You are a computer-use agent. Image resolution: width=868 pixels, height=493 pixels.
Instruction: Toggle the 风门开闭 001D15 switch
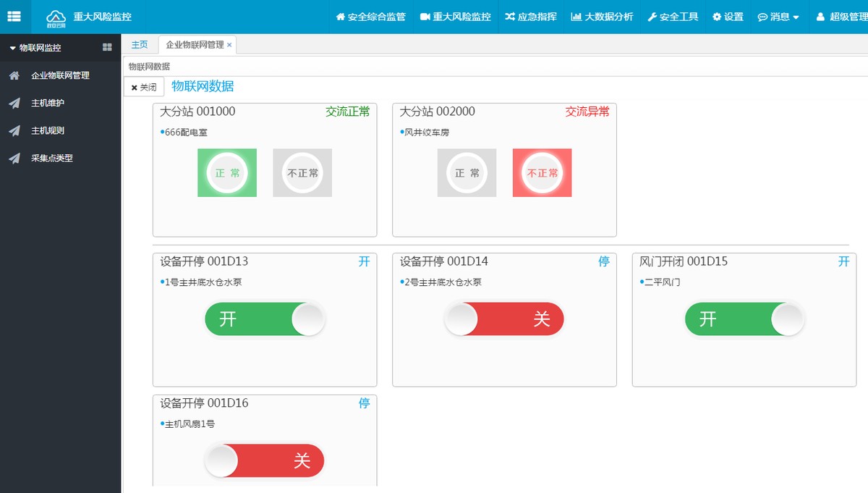pyautogui.click(x=744, y=319)
